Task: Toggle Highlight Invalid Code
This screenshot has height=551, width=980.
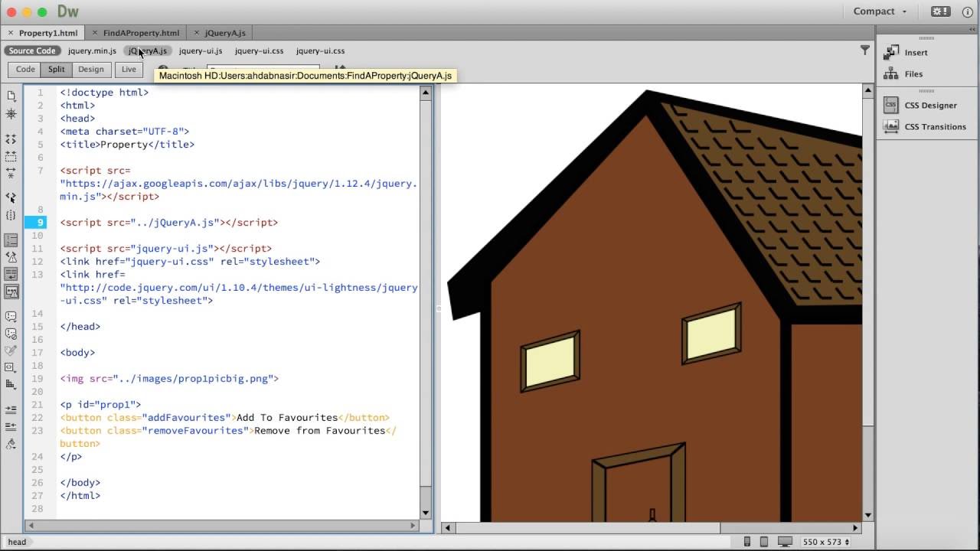Action: [11, 257]
